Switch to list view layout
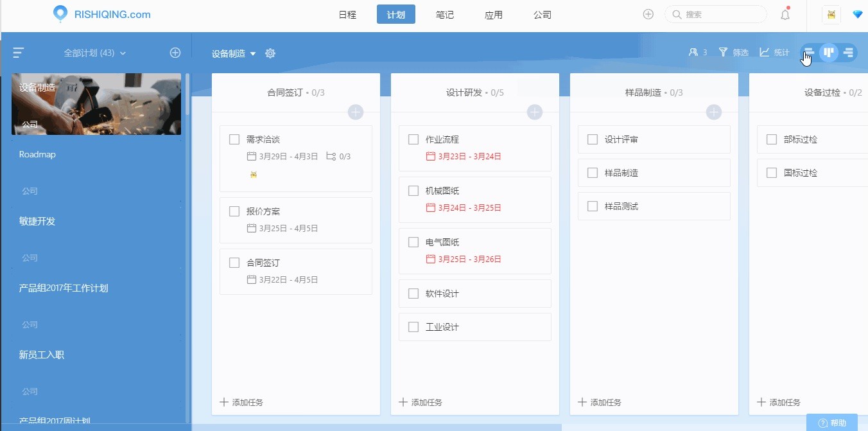The width and height of the screenshot is (868, 431). tap(810, 53)
